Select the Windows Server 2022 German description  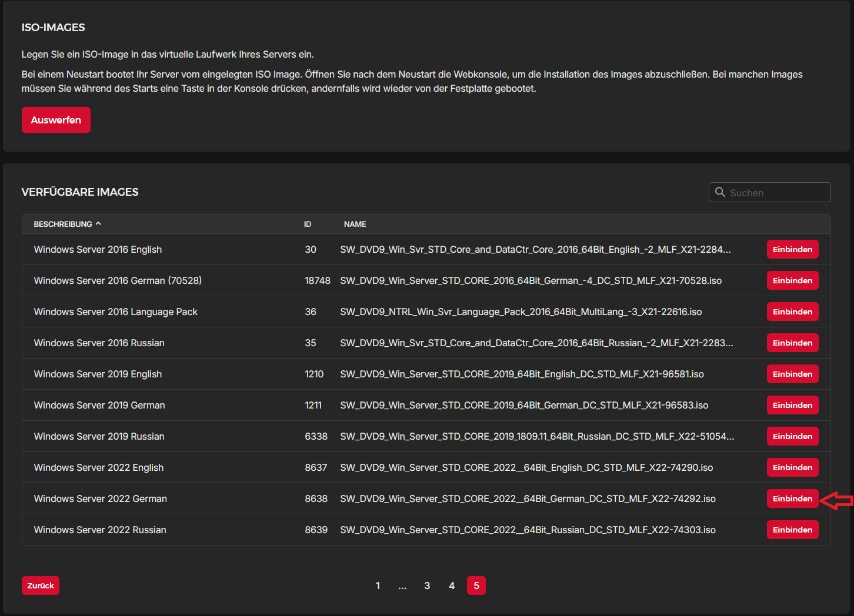(x=101, y=498)
